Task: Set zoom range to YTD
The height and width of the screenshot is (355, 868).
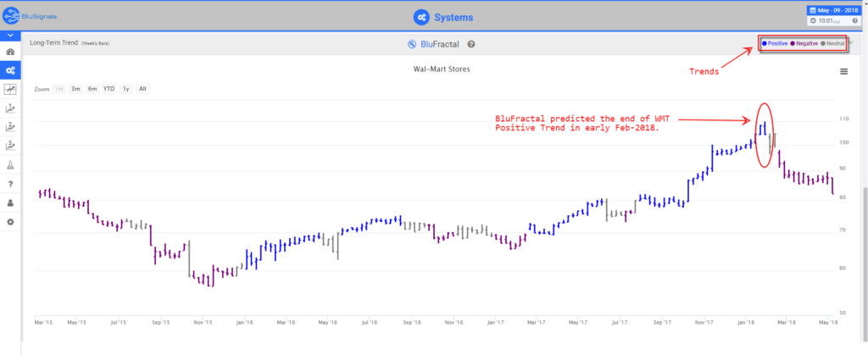Action: click(x=109, y=88)
